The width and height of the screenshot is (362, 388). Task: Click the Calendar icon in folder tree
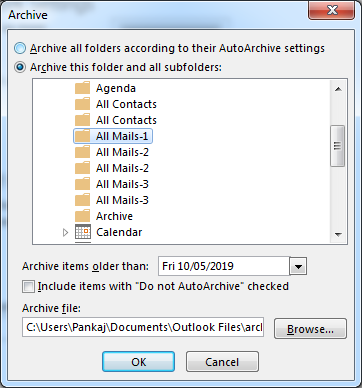click(x=83, y=232)
